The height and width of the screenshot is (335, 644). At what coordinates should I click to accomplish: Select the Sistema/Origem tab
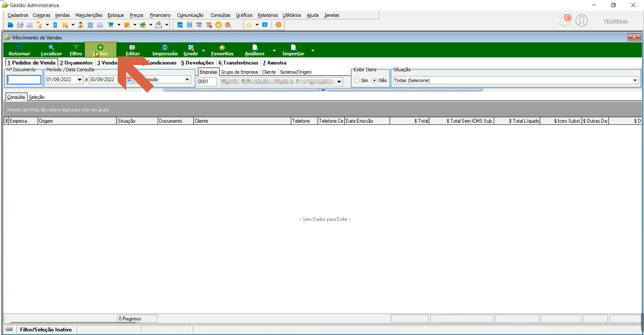click(x=296, y=72)
